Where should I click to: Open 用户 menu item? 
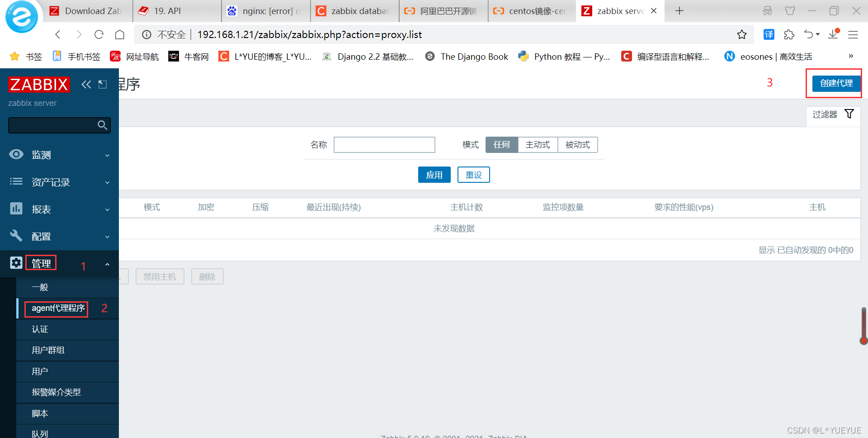tap(67, 371)
